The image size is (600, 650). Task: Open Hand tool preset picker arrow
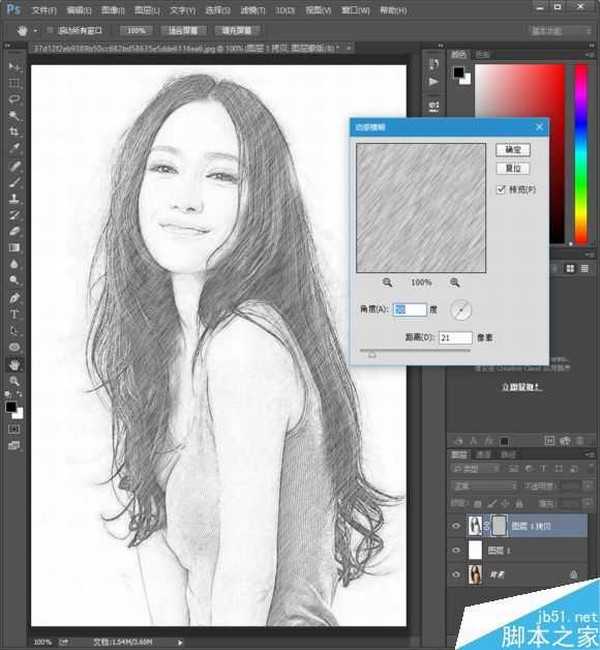coord(35,31)
